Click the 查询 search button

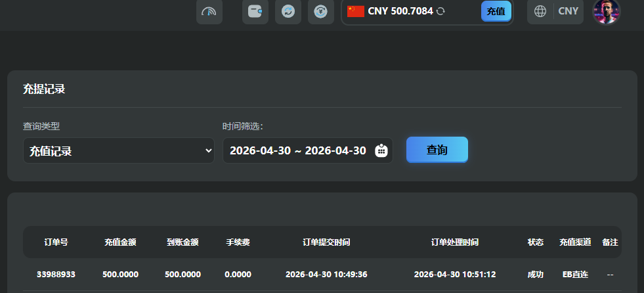pos(437,150)
